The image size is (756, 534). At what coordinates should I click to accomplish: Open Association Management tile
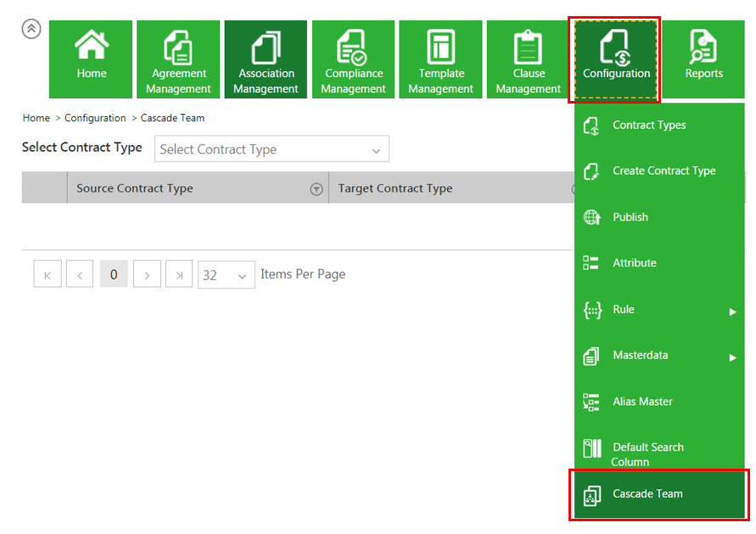tap(266, 59)
